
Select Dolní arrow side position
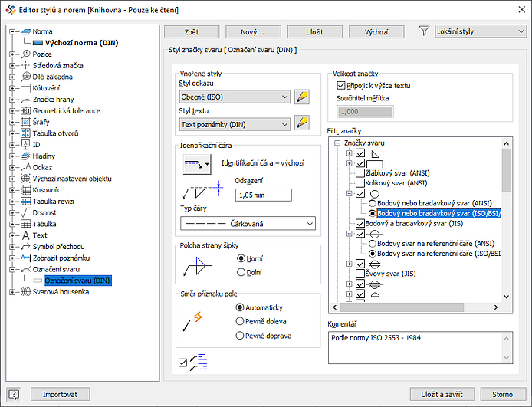pyautogui.click(x=241, y=271)
